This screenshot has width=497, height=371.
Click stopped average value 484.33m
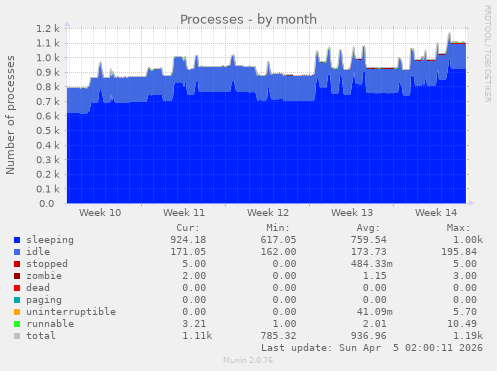pos(371,264)
